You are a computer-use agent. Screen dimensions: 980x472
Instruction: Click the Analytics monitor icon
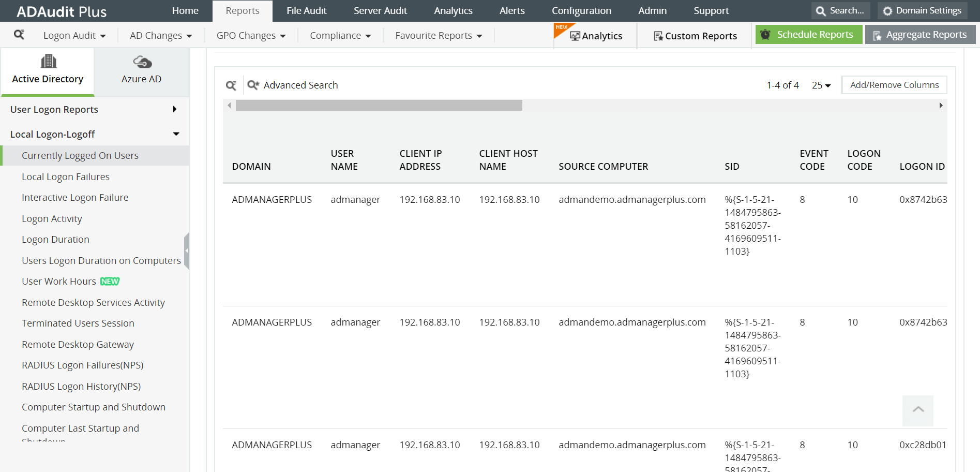tap(575, 36)
